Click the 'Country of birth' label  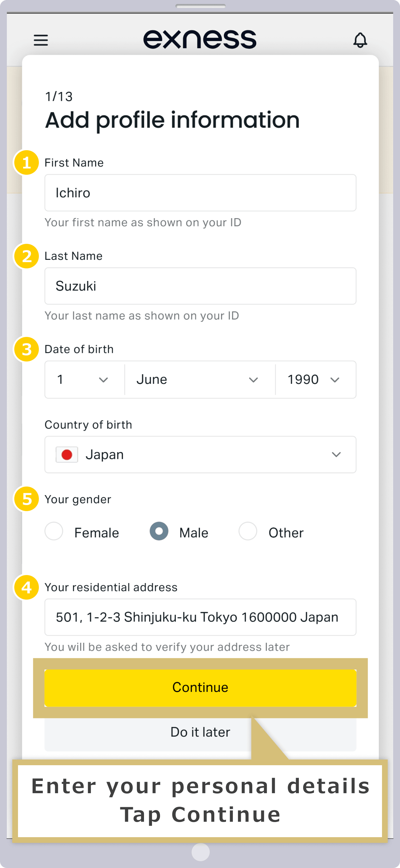coord(88,425)
